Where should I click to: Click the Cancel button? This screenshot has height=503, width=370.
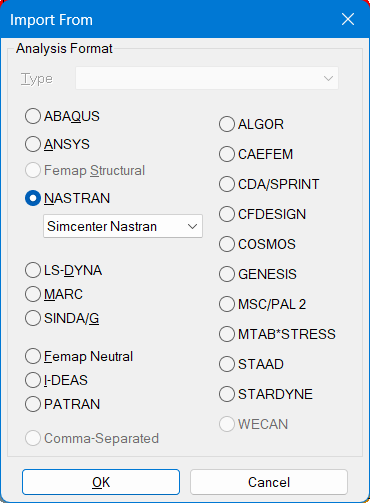click(269, 482)
